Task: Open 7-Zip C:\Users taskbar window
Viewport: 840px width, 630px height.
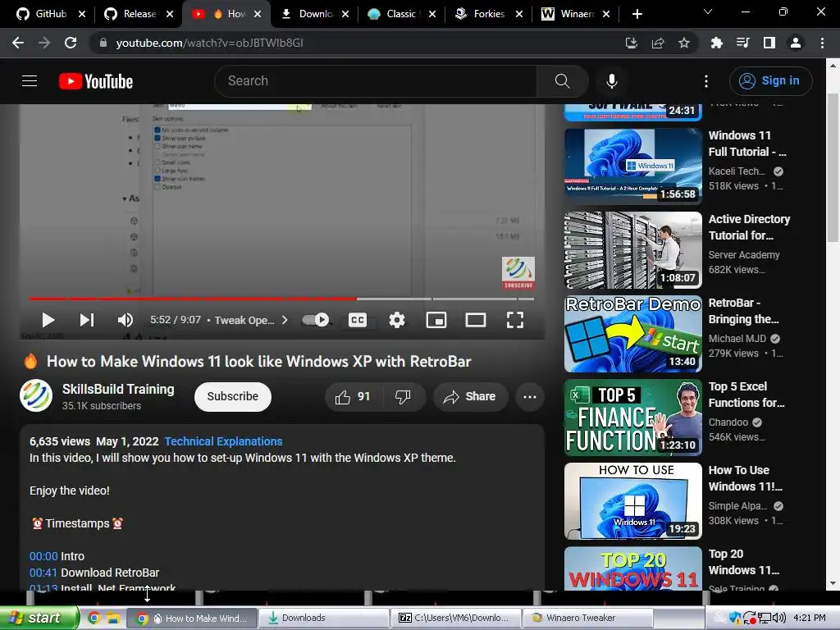Action: 455,618
